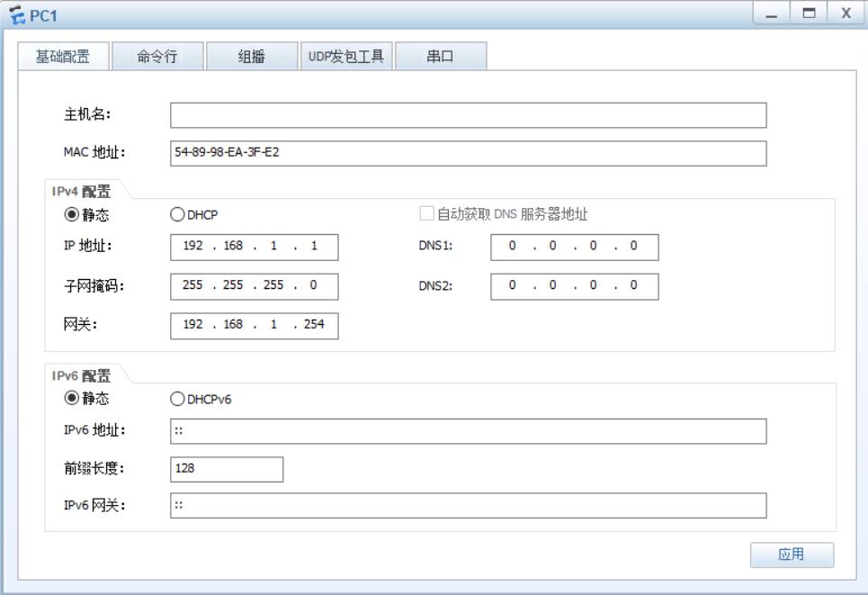Select the IPv4 DHCP radio button
The height and width of the screenshot is (595, 868).
(177, 214)
